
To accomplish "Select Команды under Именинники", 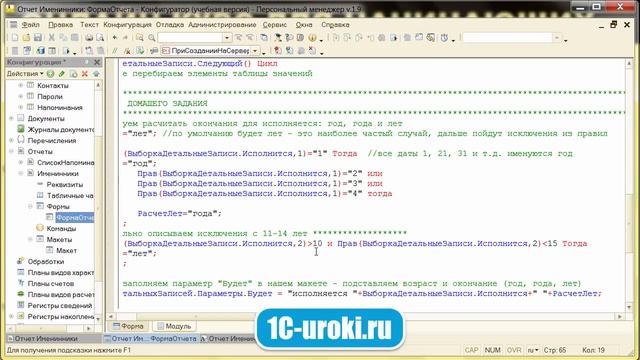I will coord(61,229).
